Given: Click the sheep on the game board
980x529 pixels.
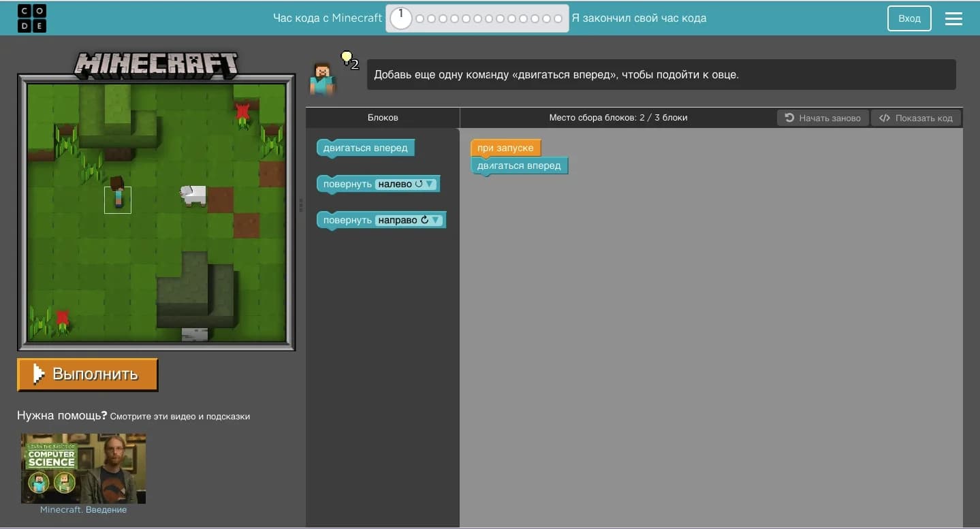Looking at the screenshot, I should tap(194, 195).
